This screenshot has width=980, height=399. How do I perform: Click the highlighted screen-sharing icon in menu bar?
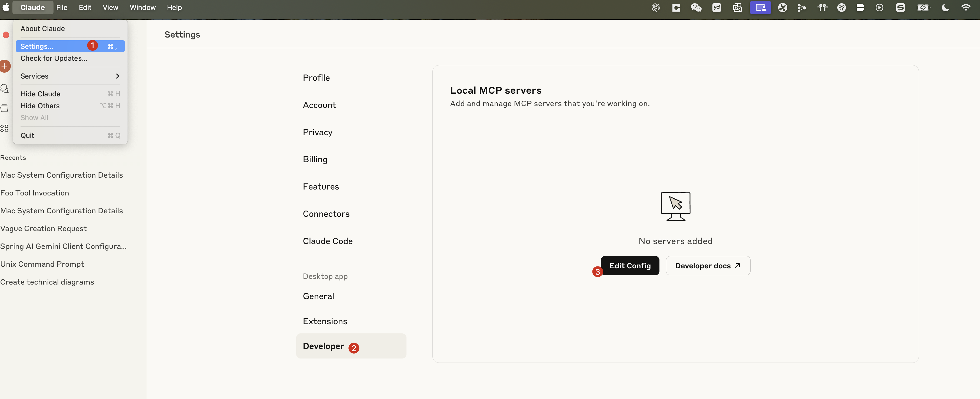click(x=760, y=8)
